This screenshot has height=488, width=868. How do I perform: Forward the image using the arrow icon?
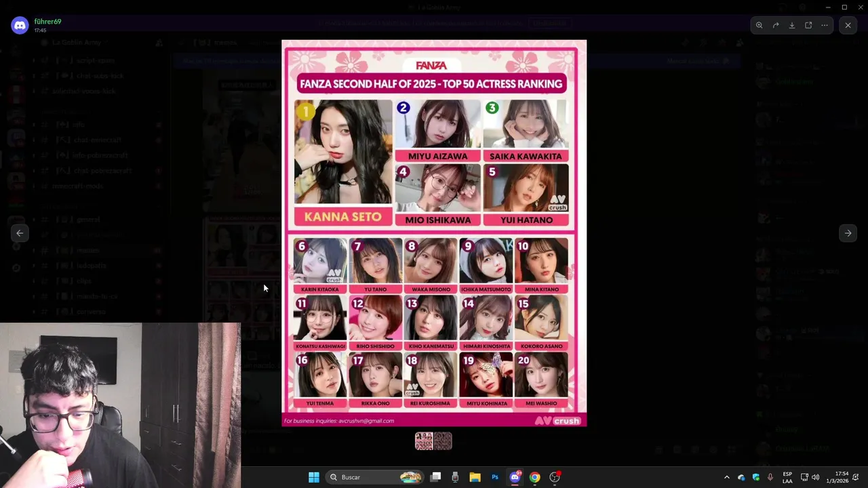point(776,25)
